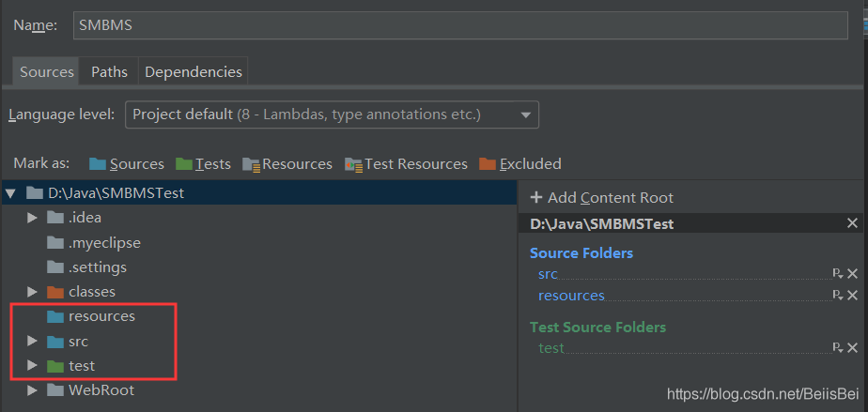Image resolution: width=868 pixels, height=412 pixels.
Task: Mark folder as Test Resources
Action: 406,164
